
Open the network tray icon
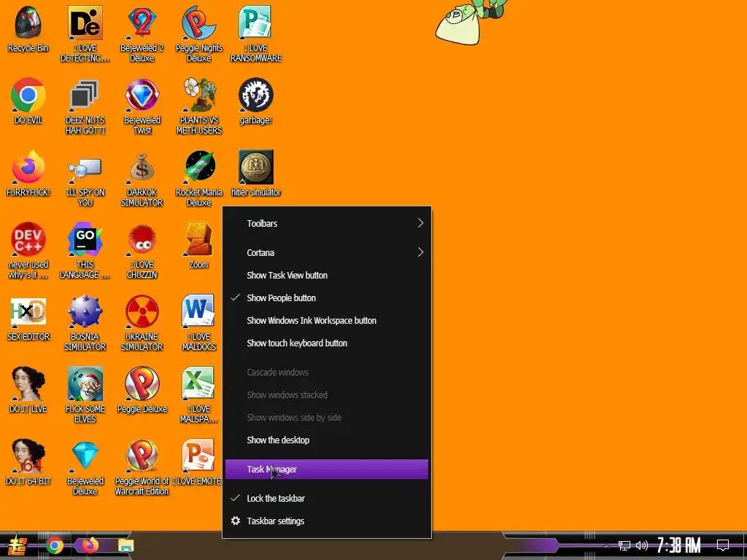[x=624, y=545]
